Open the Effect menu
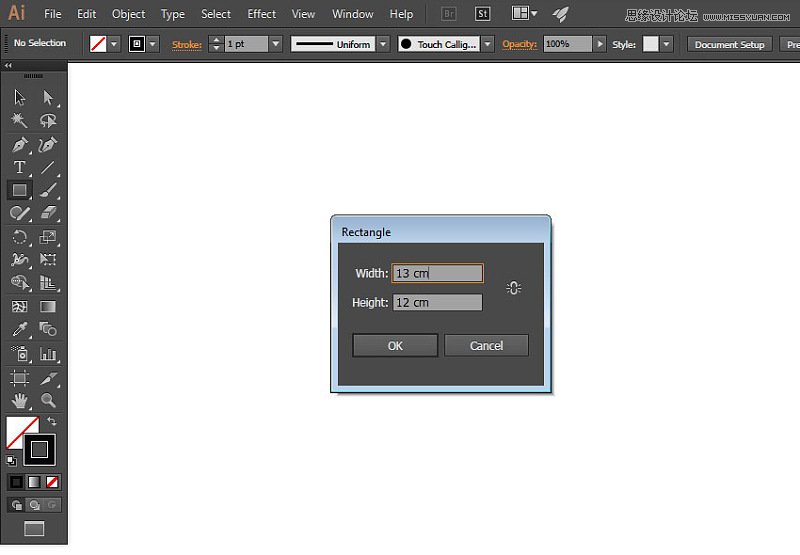800x555 pixels. [x=261, y=14]
